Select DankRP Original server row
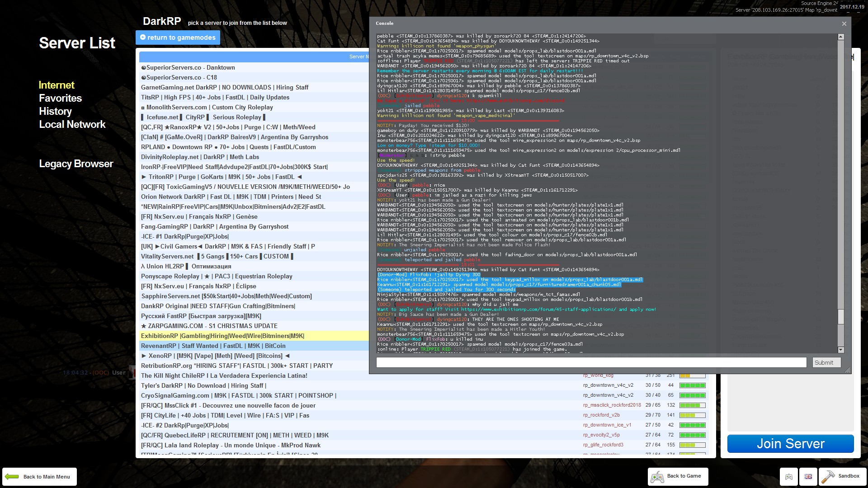Image resolution: width=868 pixels, height=488 pixels. point(254,306)
